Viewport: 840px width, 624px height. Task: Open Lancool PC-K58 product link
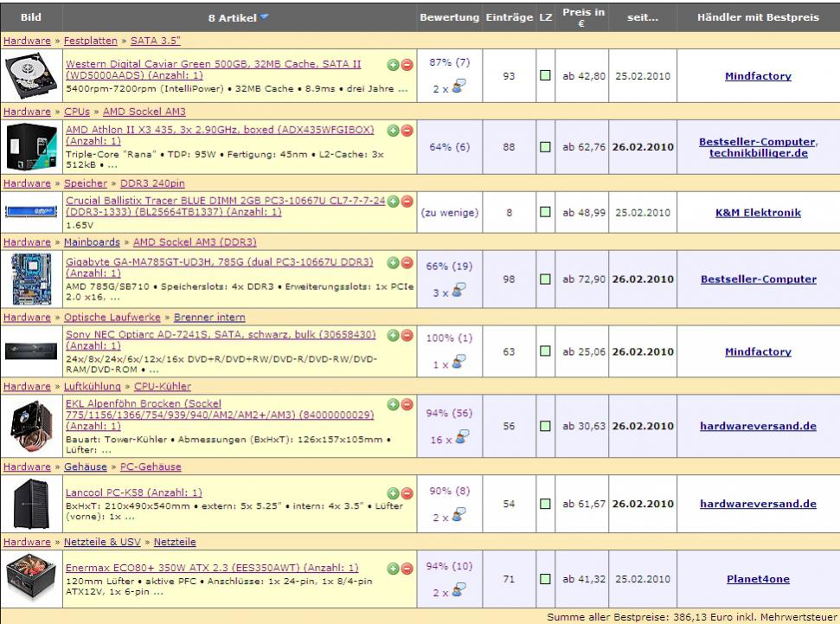coord(133,492)
